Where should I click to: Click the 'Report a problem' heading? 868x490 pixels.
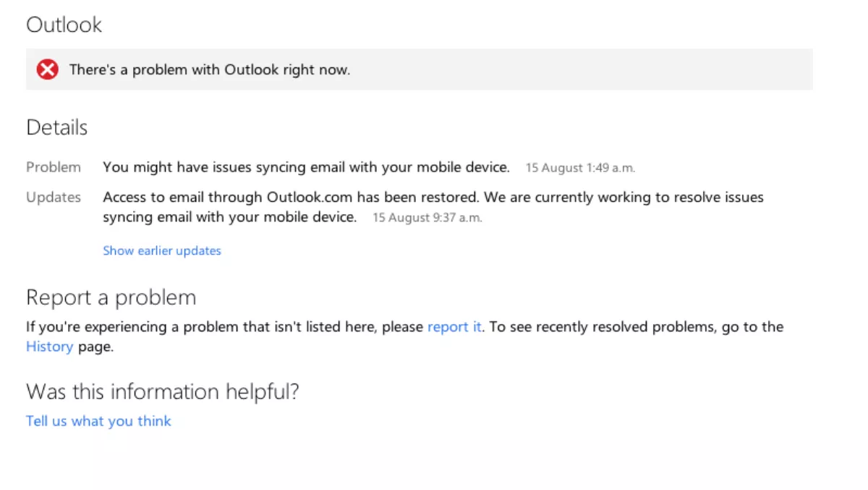(x=111, y=297)
